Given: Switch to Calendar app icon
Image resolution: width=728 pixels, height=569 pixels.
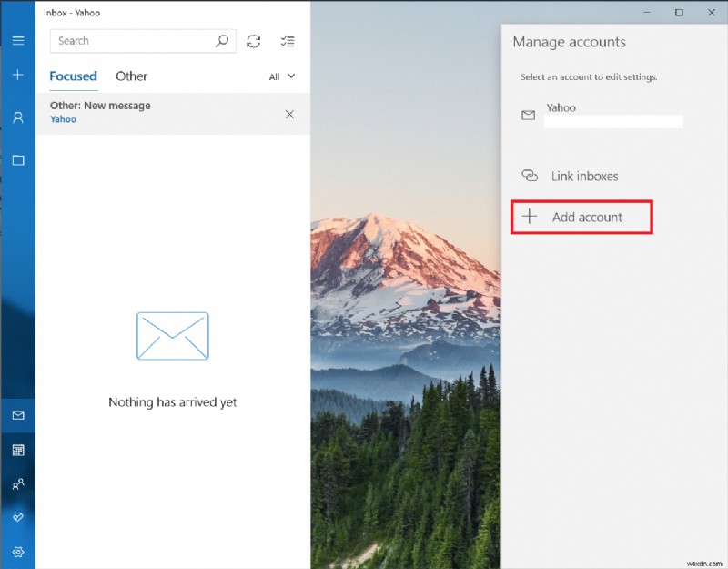Looking at the screenshot, I should (x=18, y=450).
